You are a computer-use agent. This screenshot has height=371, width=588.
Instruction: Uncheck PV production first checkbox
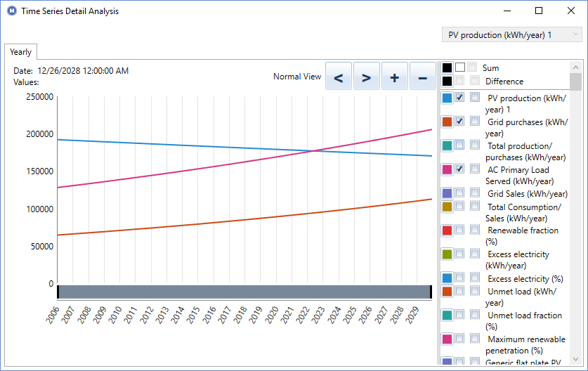coord(459,97)
